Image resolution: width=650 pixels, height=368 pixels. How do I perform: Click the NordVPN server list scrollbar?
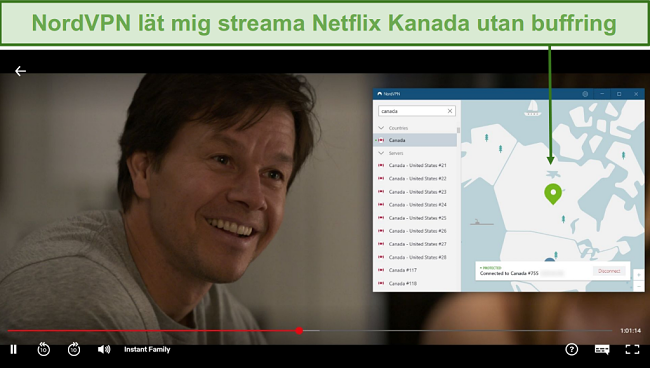(458, 130)
